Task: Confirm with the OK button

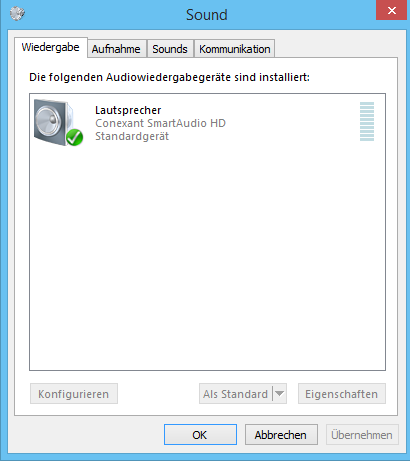Action: (200, 434)
